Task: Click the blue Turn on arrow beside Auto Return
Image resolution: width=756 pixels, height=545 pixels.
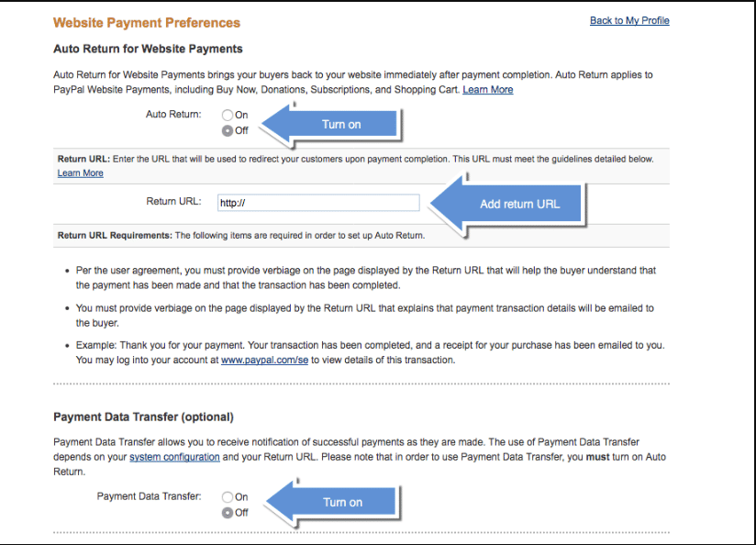Action: pyautogui.click(x=339, y=123)
